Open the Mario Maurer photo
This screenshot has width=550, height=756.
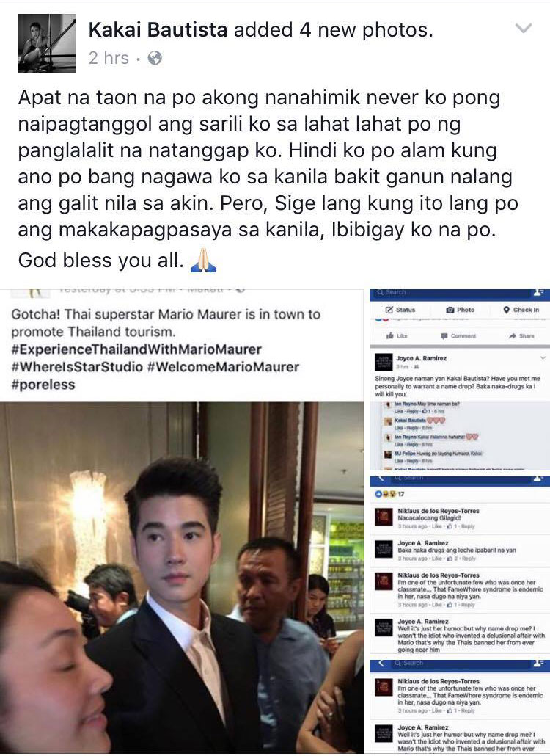[x=182, y=578]
